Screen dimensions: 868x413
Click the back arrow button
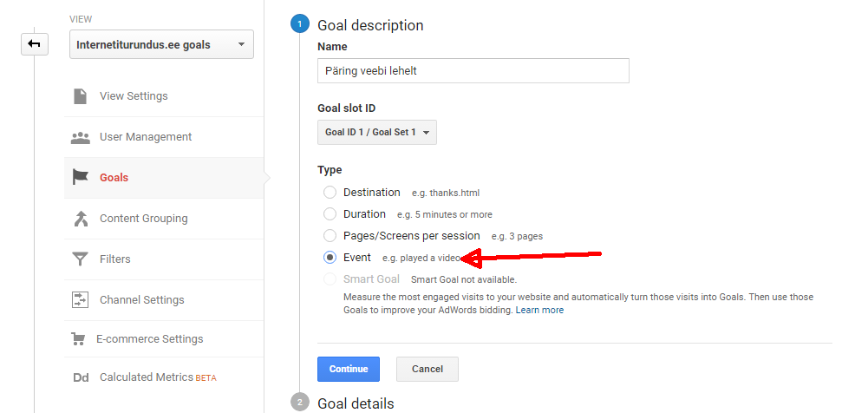35,44
